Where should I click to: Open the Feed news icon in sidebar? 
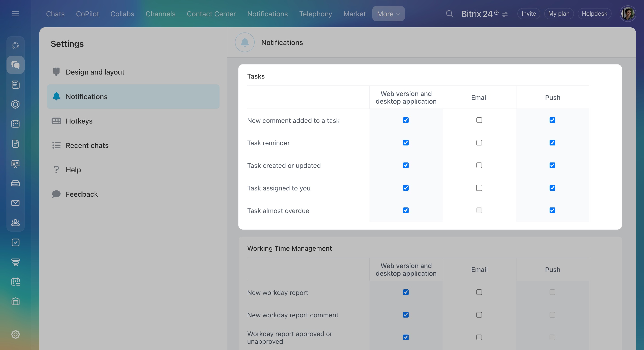pyautogui.click(x=15, y=85)
